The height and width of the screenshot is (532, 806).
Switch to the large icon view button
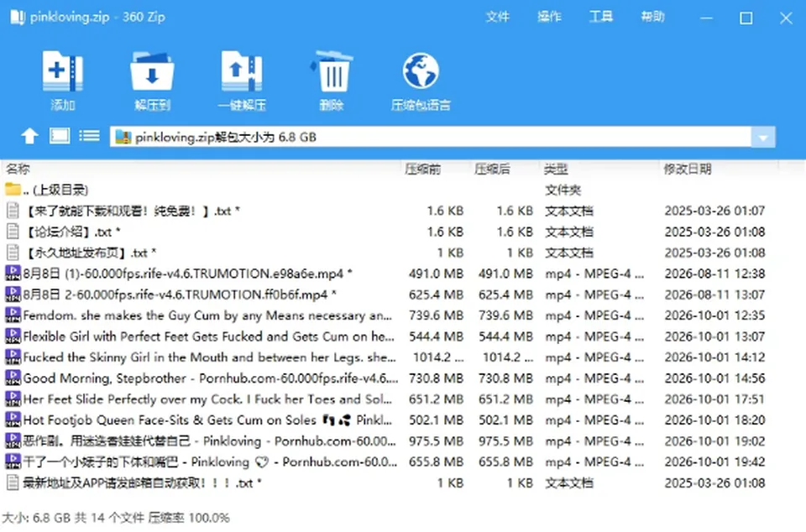tap(60, 136)
